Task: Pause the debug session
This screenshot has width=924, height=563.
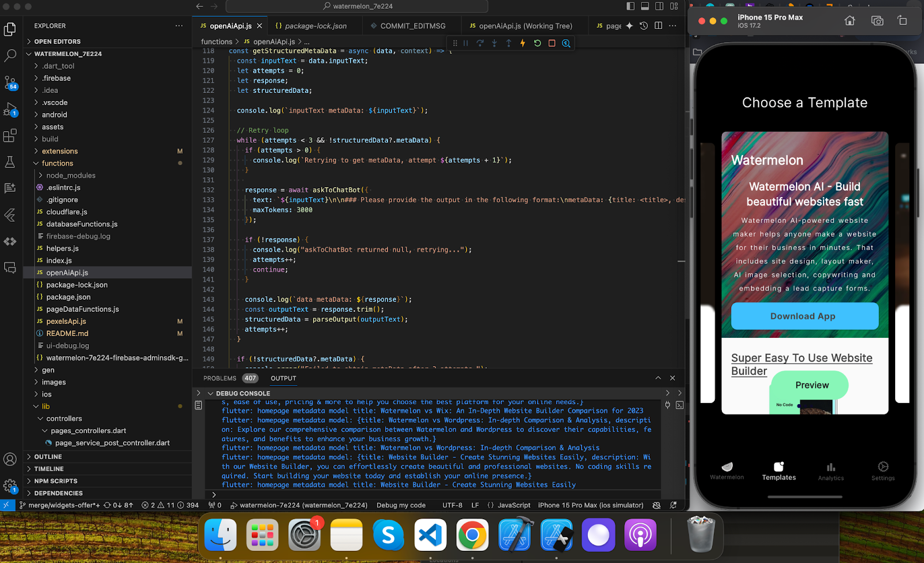Action: tap(466, 43)
